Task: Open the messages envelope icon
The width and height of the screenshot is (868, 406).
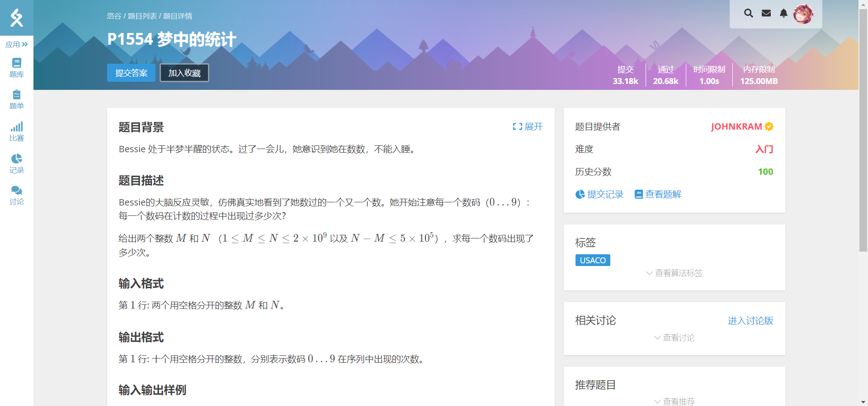Action: tap(766, 14)
